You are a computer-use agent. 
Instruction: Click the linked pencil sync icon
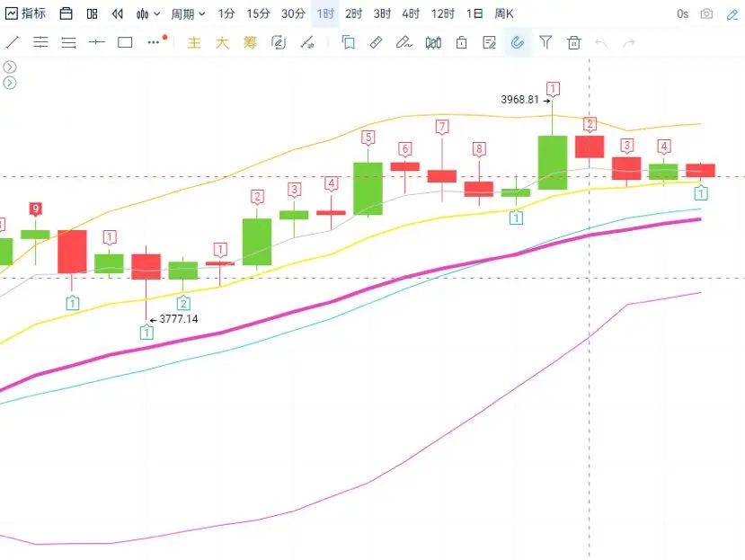pos(279,43)
